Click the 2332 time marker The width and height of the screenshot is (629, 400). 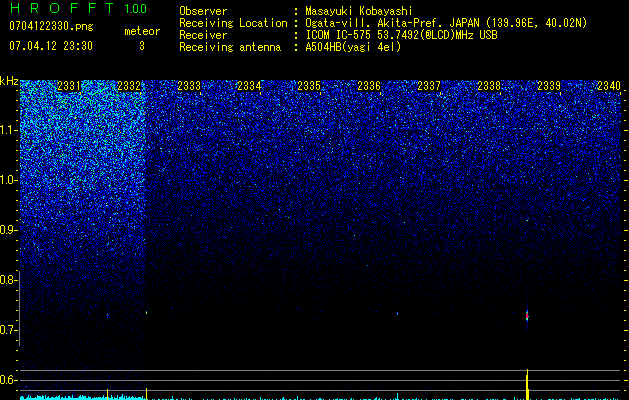pyautogui.click(x=129, y=86)
